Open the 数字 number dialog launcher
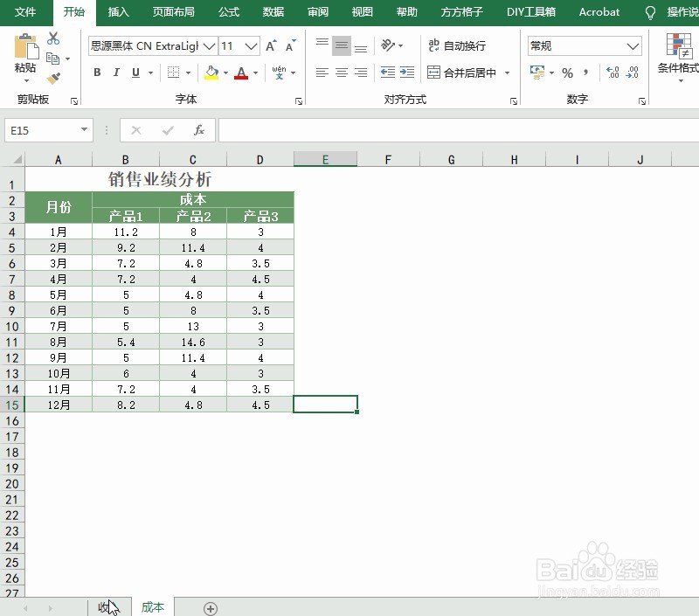The height and width of the screenshot is (616, 699). (x=642, y=101)
